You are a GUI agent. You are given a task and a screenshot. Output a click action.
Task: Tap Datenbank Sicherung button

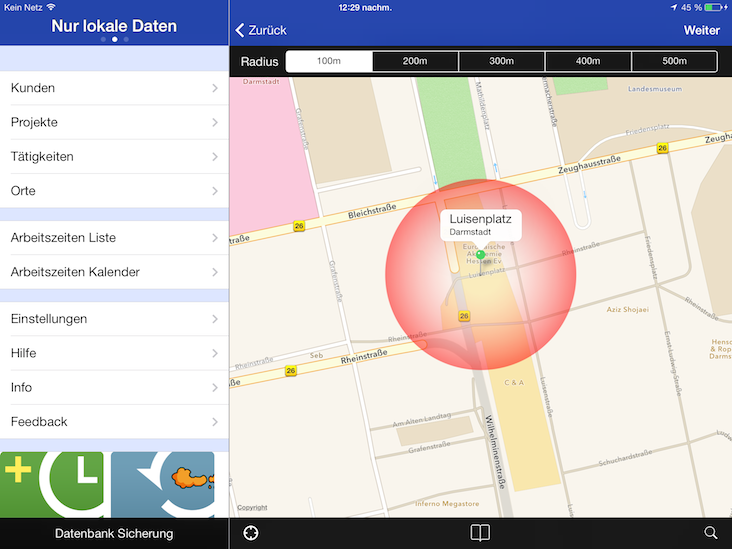coord(114,533)
